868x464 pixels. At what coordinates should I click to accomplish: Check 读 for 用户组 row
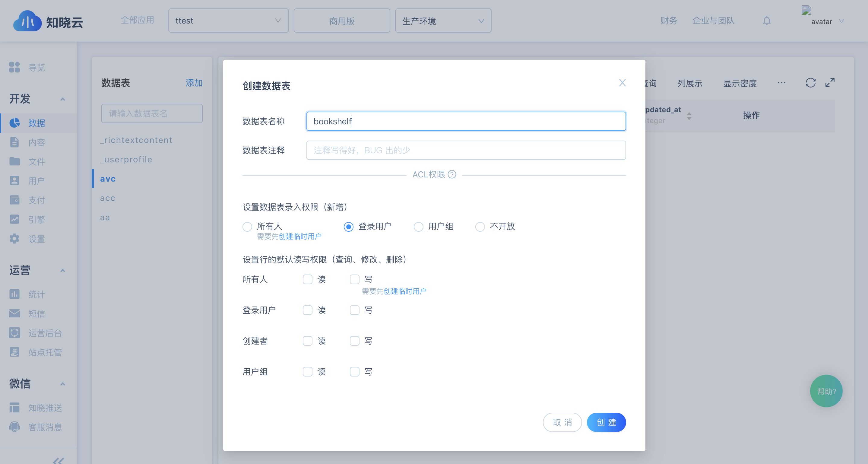tap(307, 372)
